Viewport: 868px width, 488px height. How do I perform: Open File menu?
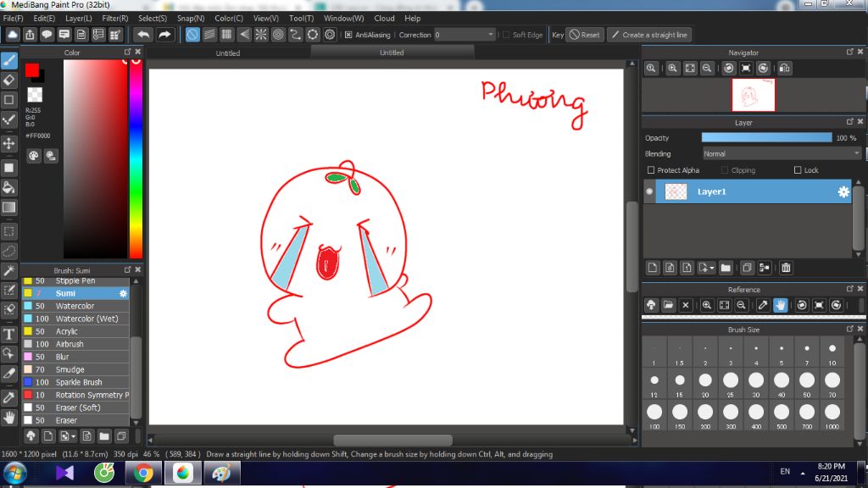click(x=13, y=19)
